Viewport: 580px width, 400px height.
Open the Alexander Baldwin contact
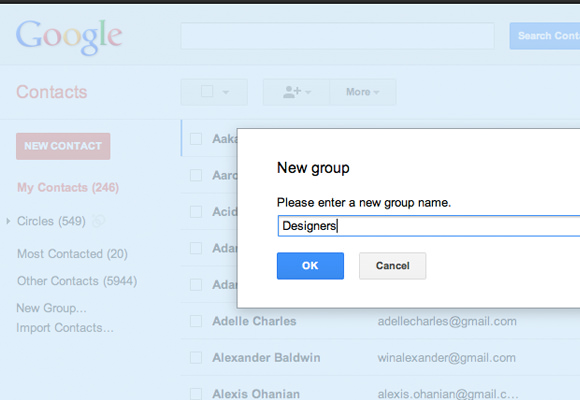click(266, 358)
